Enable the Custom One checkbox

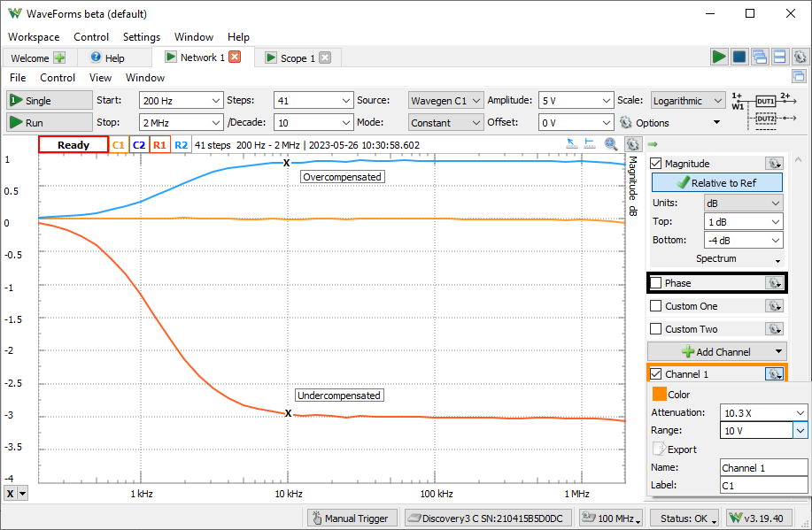(x=656, y=306)
